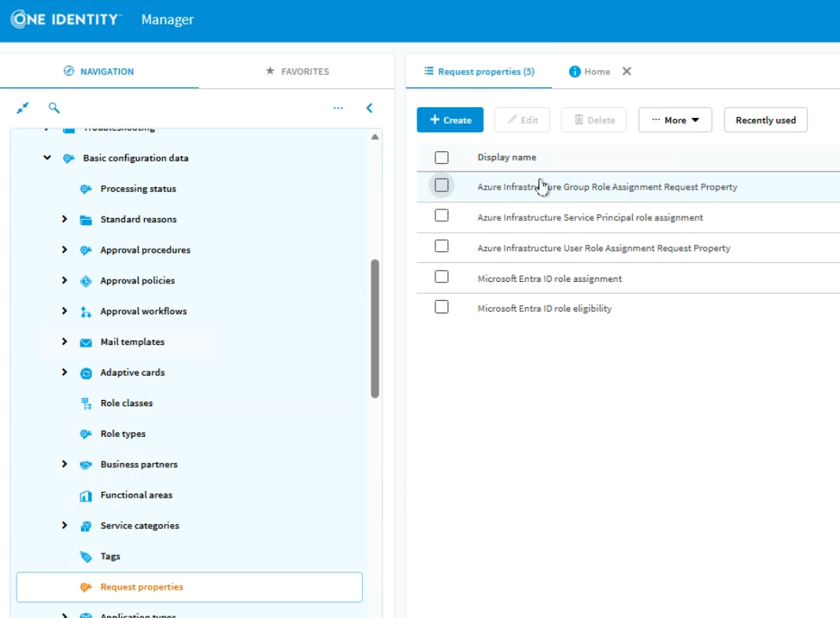
Task: Open Microsoft Entra ID role assignment entry
Action: tap(550, 279)
